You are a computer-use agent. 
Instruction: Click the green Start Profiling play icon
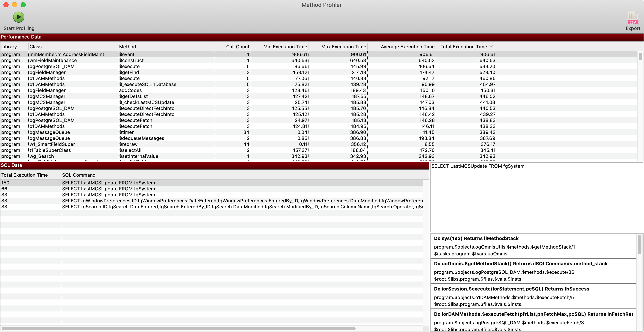(19, 17)
